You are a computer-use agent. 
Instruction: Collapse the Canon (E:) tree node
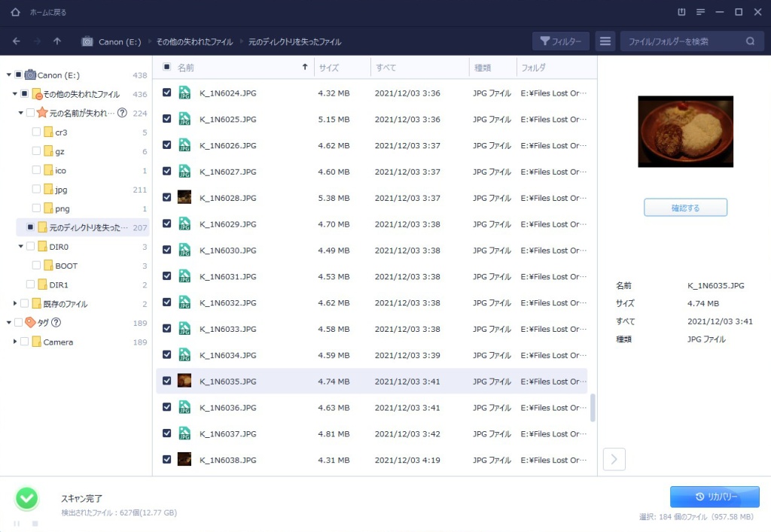point(9,74)
